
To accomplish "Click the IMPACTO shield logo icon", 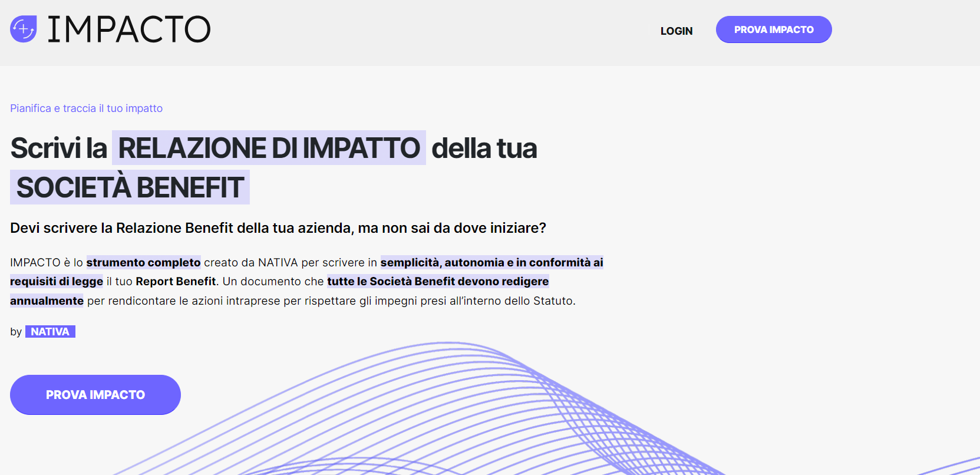I will tap(24, 29).
